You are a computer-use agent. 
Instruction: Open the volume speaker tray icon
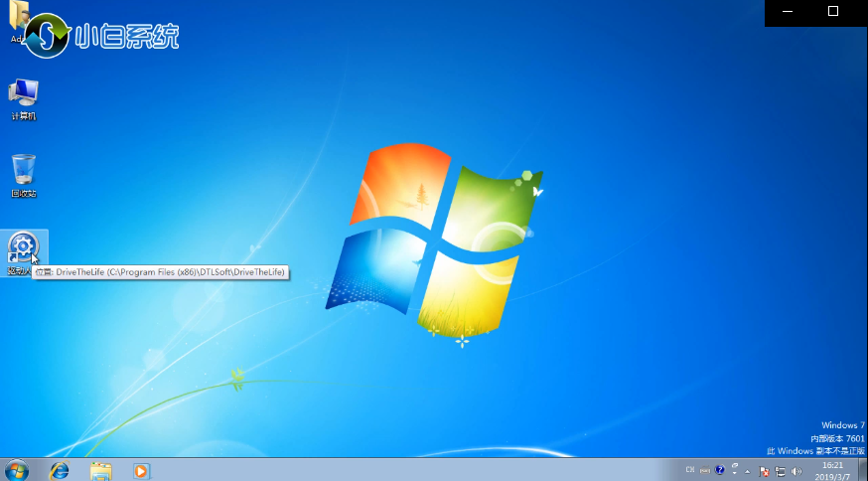796,472
